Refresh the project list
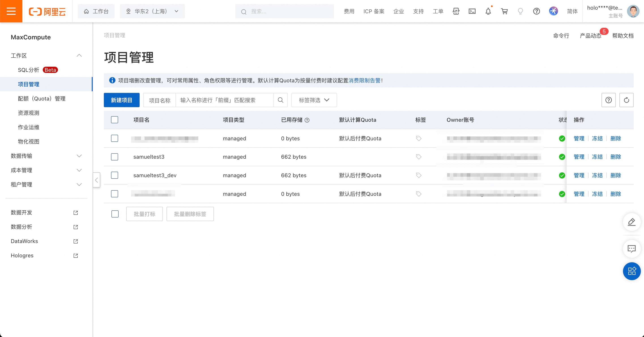Screen dimensions: 644x337 [626, 100]
